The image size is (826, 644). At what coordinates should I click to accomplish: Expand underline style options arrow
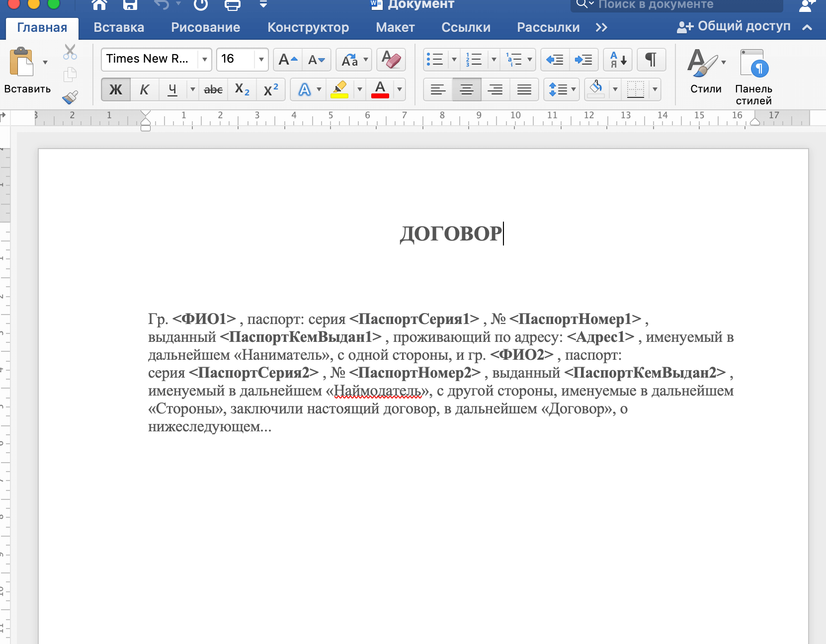(x=192, y=89)
